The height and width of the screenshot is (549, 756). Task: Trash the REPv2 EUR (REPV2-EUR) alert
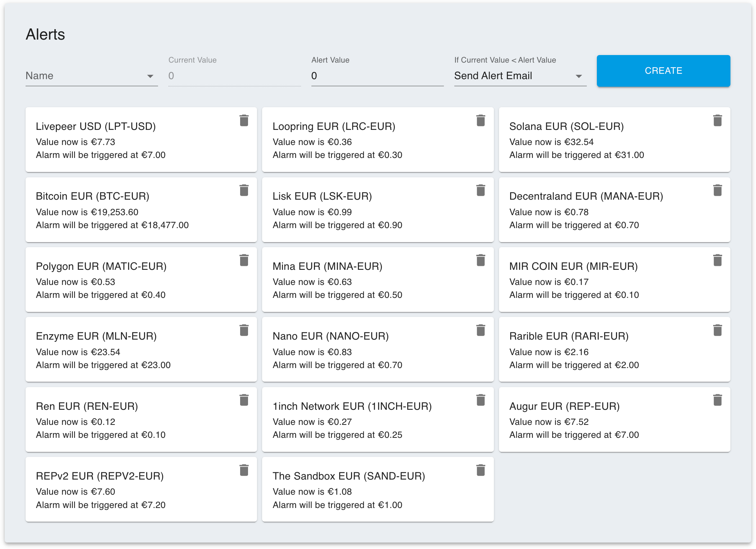[x=244, y=470]
